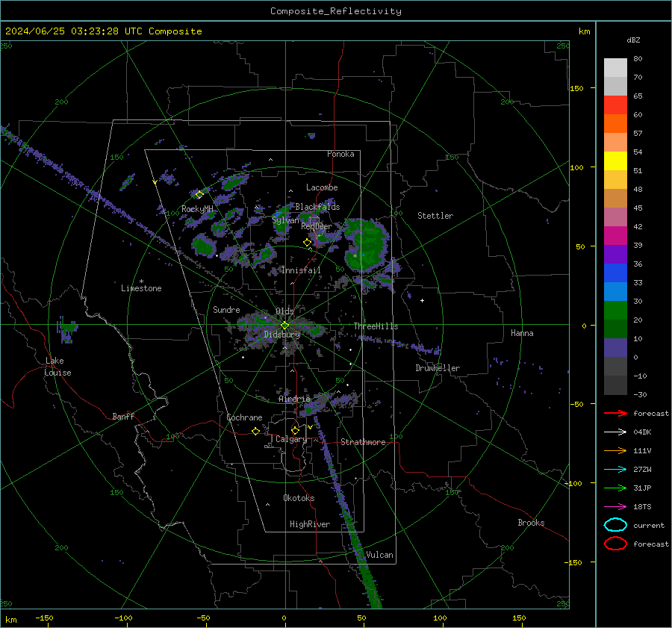Click the Airdrie city label

pyautogui.click(x=294, y=399)
